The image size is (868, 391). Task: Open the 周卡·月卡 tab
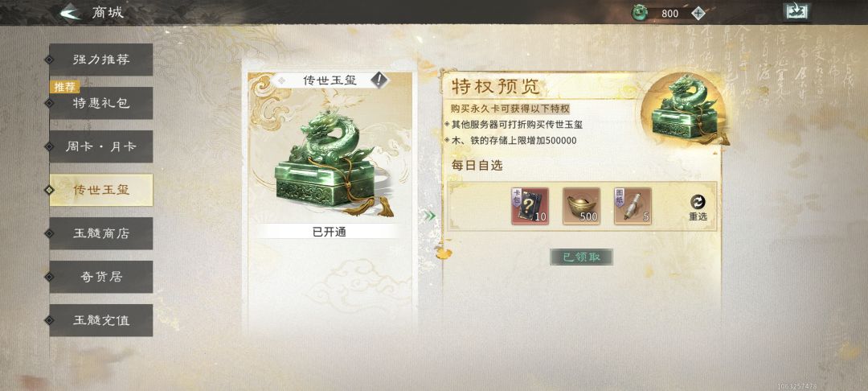point(100,146)
